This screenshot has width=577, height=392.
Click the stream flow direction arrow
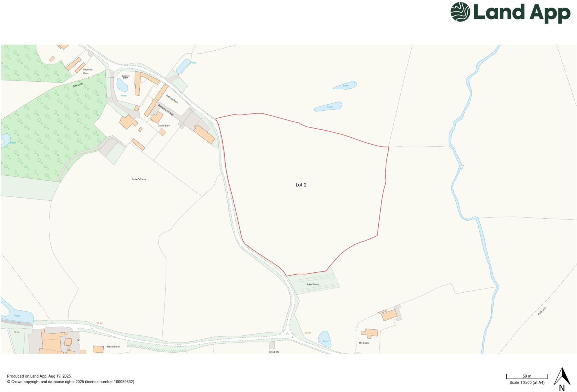[462, 167]
